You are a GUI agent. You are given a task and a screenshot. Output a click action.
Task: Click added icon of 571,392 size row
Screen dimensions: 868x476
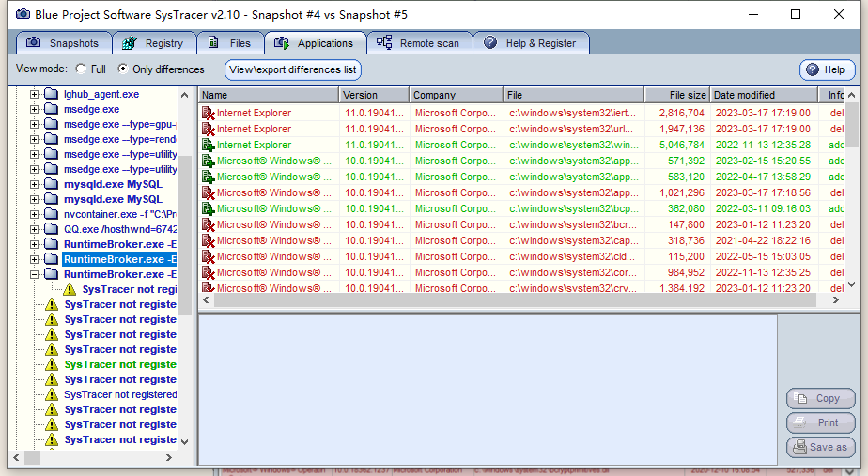(x=209, y=161)
